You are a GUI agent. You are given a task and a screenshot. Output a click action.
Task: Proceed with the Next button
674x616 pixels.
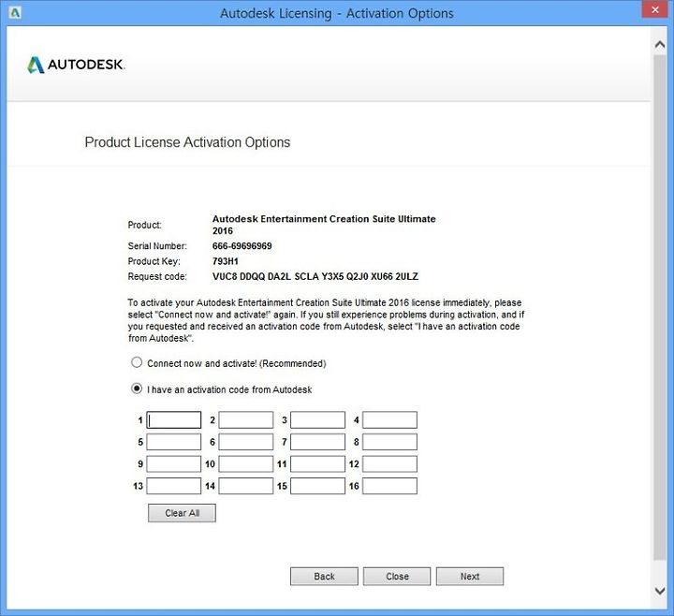coord(470,576)
